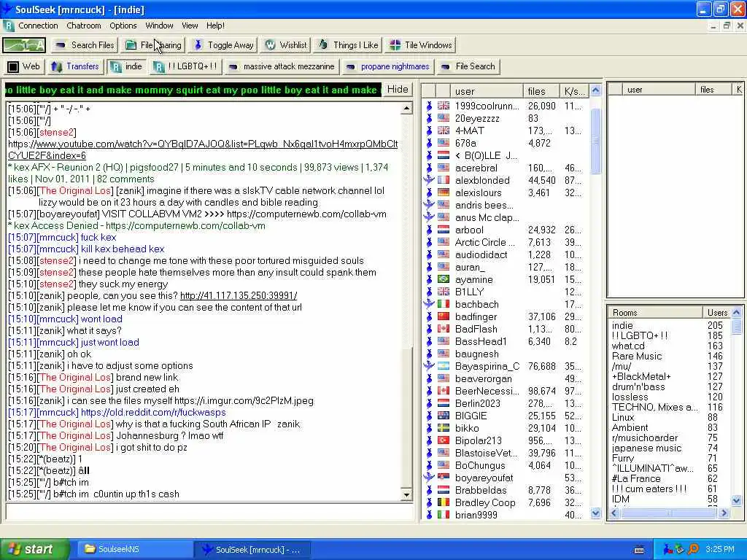The image size is (747, 560).
Task: Sort user list by K/s column
Action: 574,91
